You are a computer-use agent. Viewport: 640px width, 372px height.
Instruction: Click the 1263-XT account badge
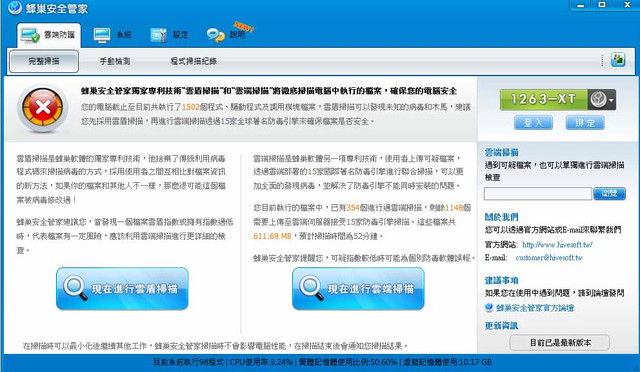click(544, 99)
